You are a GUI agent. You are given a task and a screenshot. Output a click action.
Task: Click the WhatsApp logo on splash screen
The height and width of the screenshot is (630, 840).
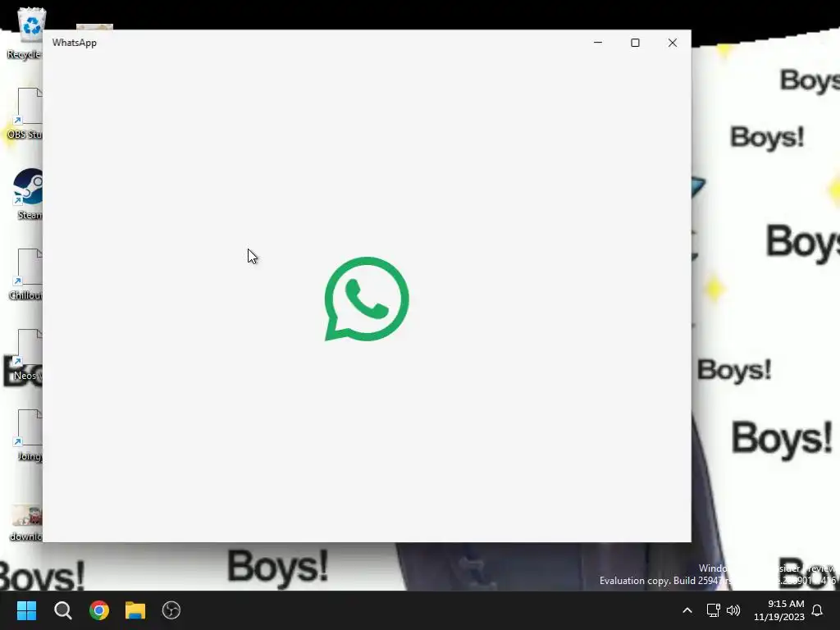pyautogui.click(x=367, y=299)
